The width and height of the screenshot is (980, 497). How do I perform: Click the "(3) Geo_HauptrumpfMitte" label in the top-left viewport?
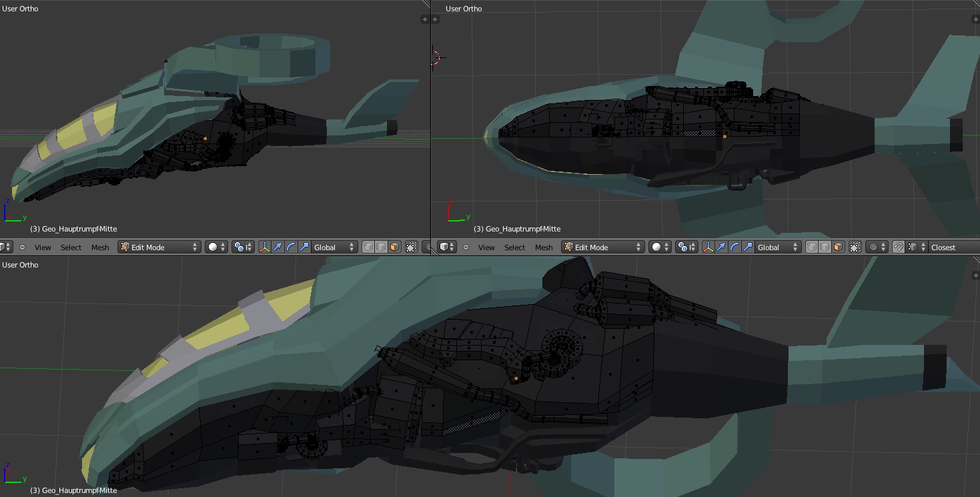point(73,229)
